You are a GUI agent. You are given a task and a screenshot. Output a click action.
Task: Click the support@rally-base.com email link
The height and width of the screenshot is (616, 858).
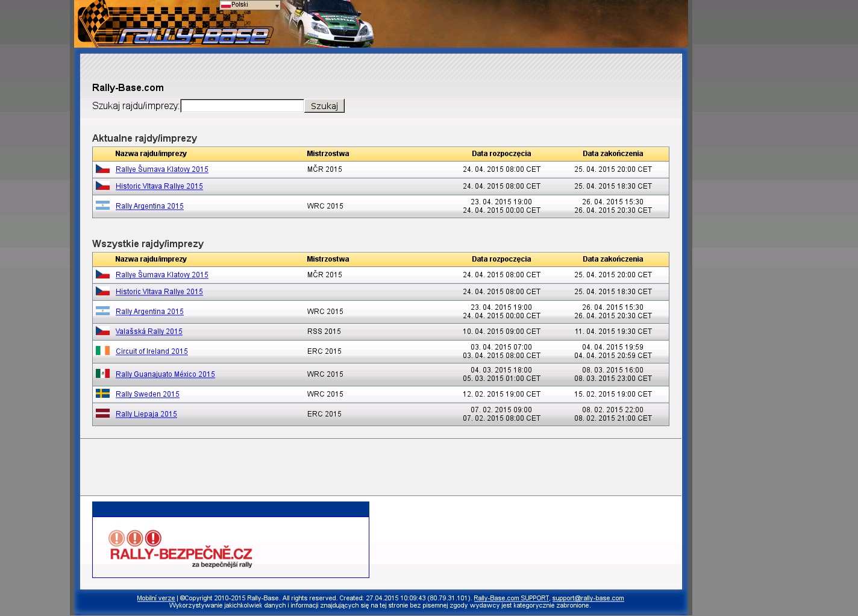pos(587,599)
